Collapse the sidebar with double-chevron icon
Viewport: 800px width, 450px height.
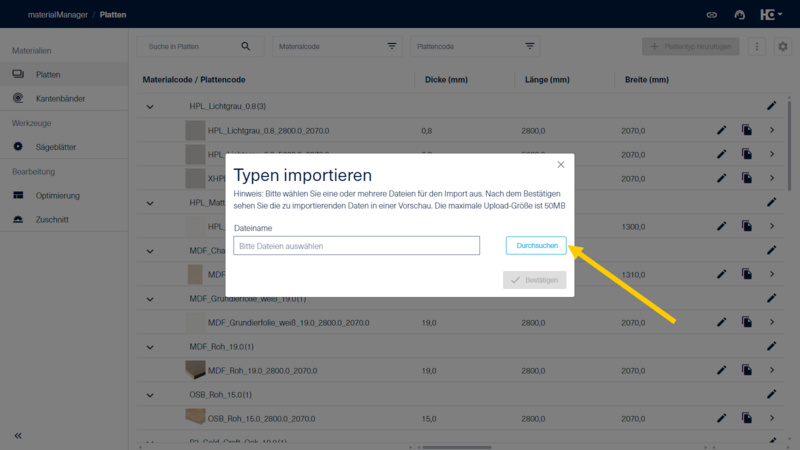pos(18,435)
